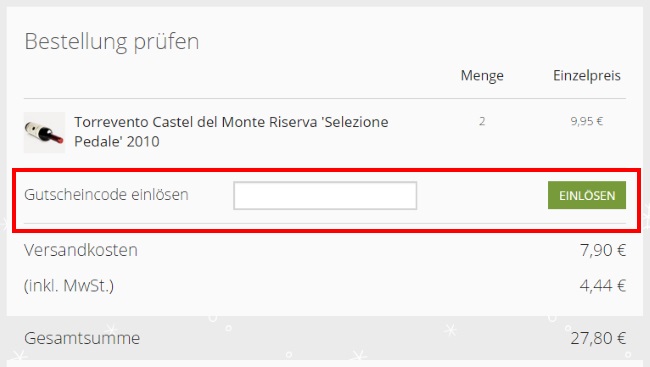Click the quantity value 2

482,122
